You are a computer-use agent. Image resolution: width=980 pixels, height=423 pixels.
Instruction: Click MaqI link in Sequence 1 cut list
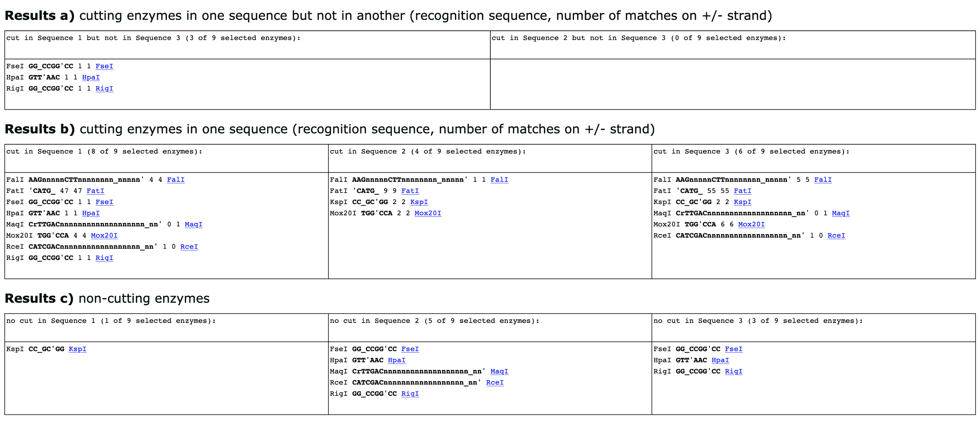point(194,225)
